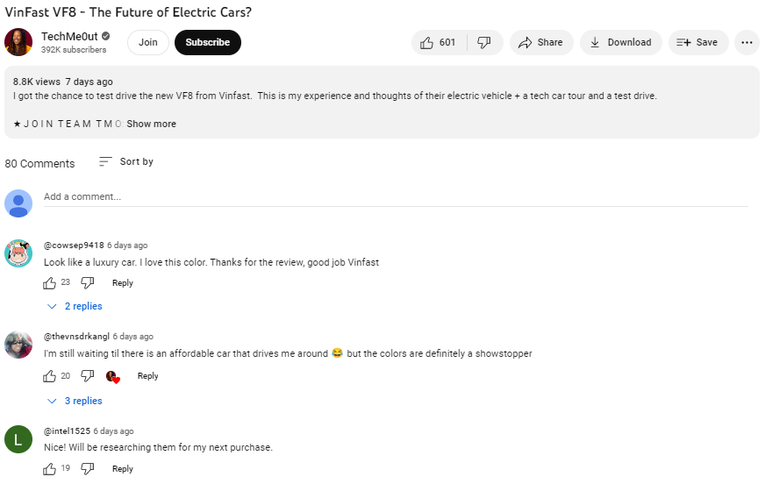Image resolution: width=765 pixels, height=484 pixels.
Task: Open the Sort by comments menu
Action: [126, 162]
